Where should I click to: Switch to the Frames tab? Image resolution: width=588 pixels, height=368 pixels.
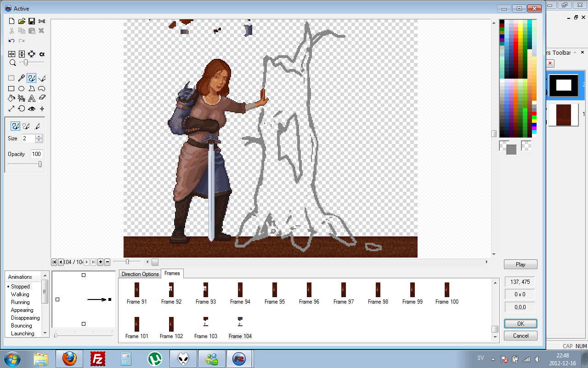click(172, 273)
